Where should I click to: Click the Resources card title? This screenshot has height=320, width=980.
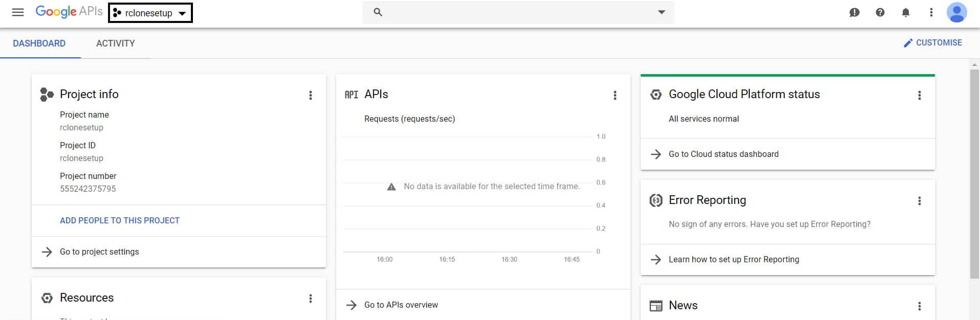(x=86, y=298)
